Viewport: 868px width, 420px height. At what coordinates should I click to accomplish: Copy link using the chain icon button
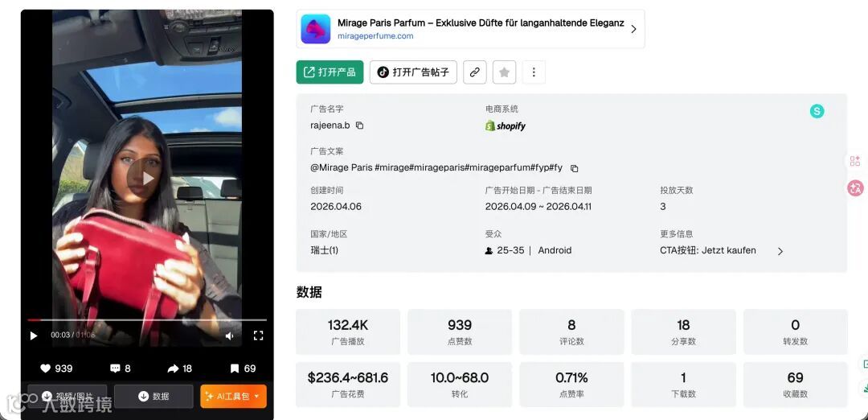pyautogui.click(x=474, y=72)
